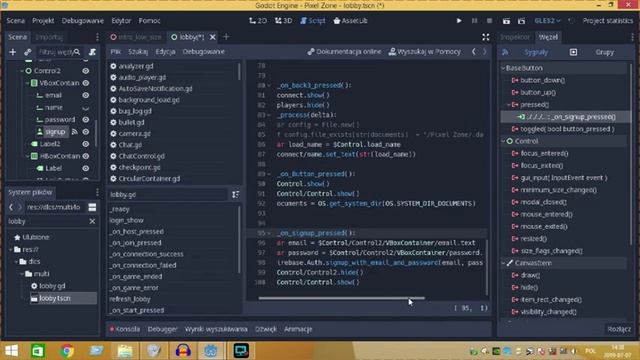
Task: Select ChatControl.gd in script list
Action: click(x=141, y=156)
